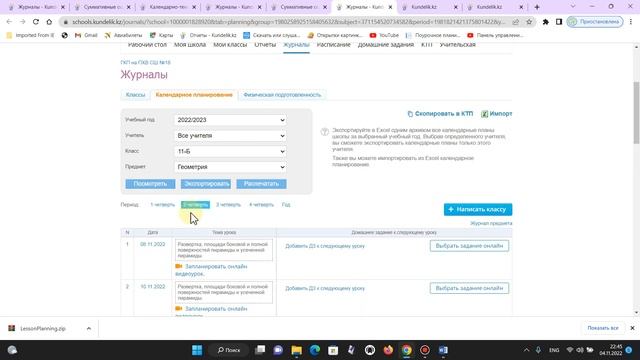Open the browser home page
The height and width of the screenshot is (360, 640).
pos(49,22)
